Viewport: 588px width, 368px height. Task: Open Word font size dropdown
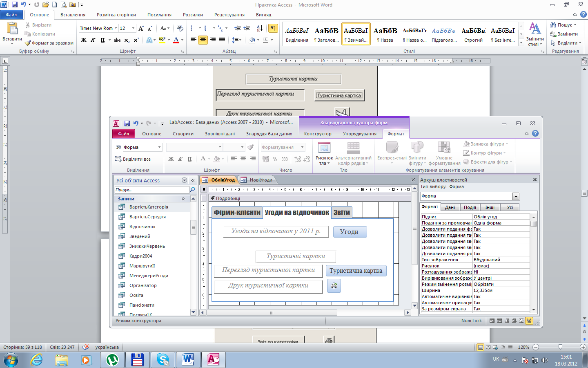[x=133, y=28]
